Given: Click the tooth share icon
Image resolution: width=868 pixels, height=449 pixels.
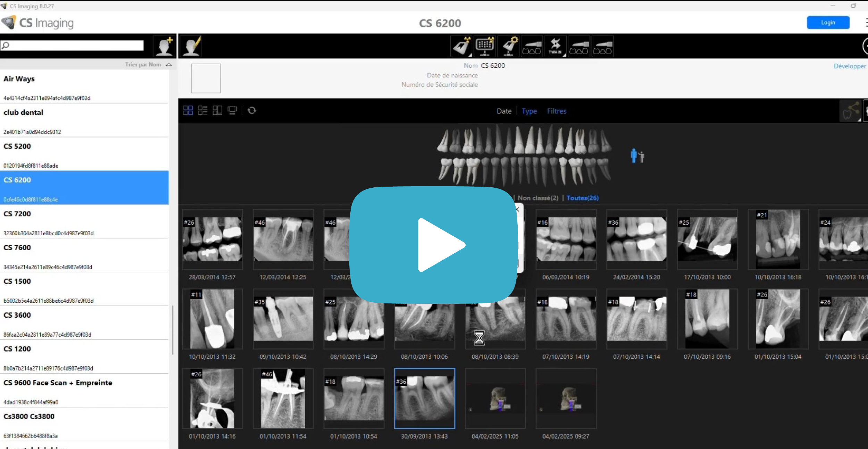Looking at the screenshot, I should [850, 111].
